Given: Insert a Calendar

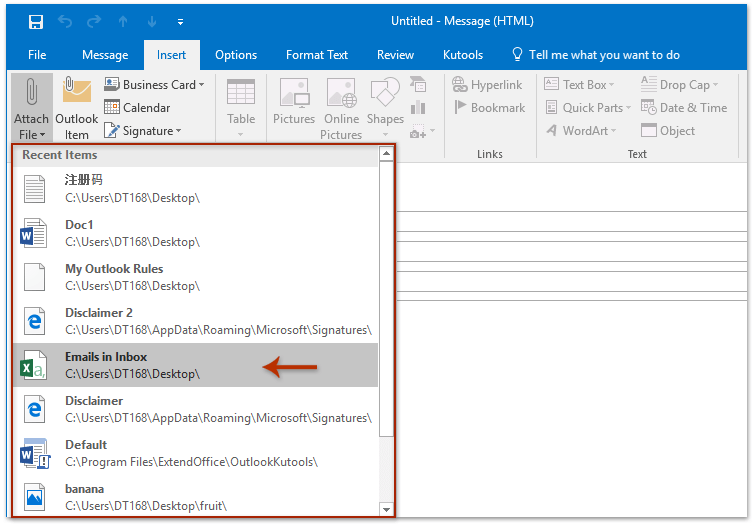Looking at the screenshot, I should point(137,108).
